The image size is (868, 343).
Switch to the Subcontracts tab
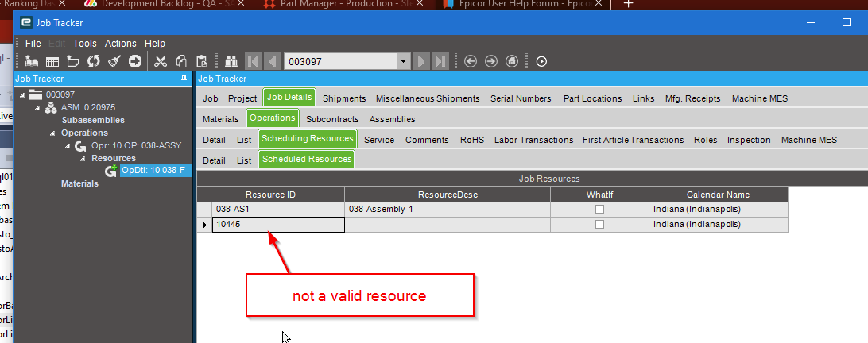[x=332, y=119]
